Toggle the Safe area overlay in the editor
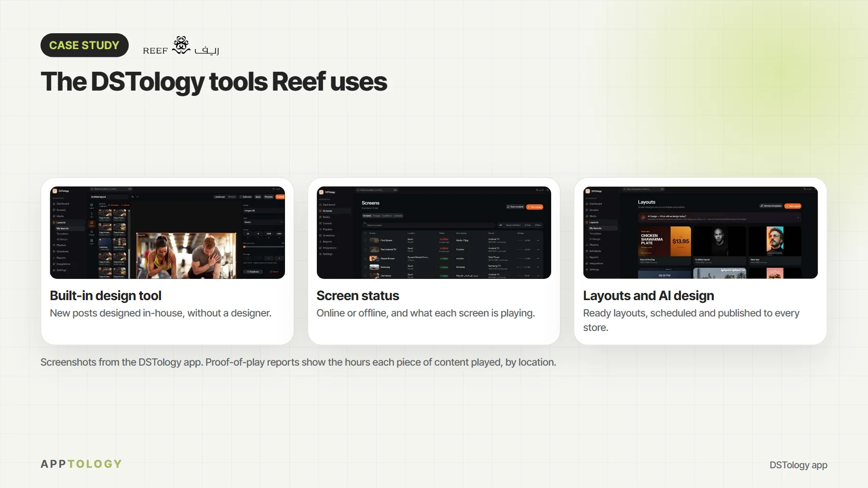The width and height of the screenshot is (868, 488). click(x=246, y=197)
